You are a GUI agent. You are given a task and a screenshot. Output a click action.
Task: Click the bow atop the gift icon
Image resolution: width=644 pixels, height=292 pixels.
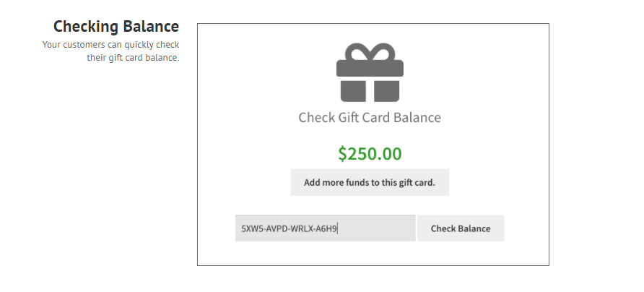[370, 52]
